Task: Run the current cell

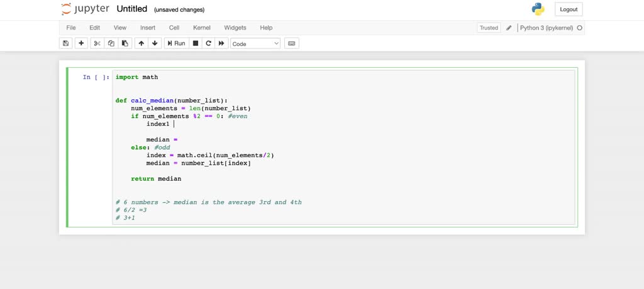Action: (x=177, y=43)
